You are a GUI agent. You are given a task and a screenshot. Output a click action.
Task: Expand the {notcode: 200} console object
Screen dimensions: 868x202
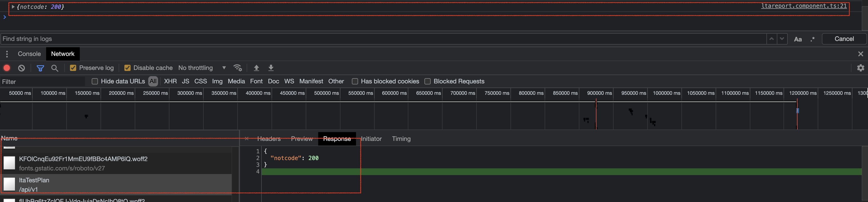[13, 7]
